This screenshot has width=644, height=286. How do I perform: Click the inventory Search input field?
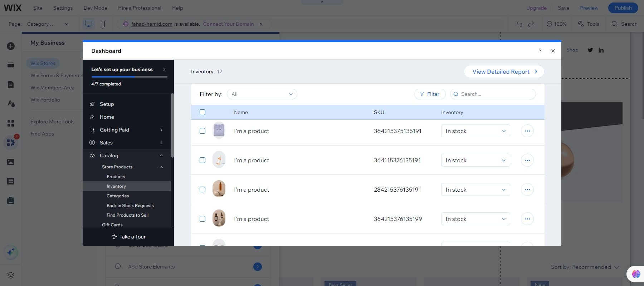tap(496, 94)
